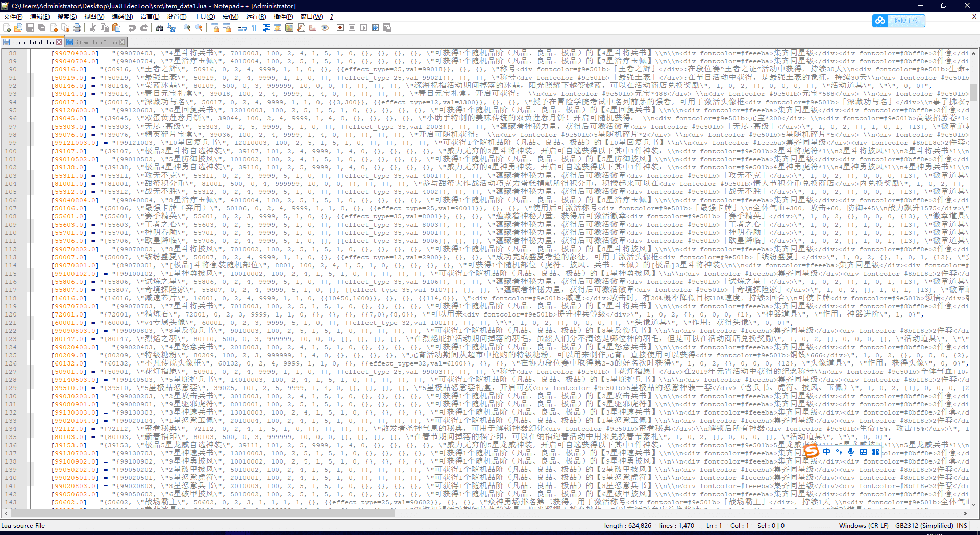
Task: Open the 文件(F) menu
Action: 13,17
